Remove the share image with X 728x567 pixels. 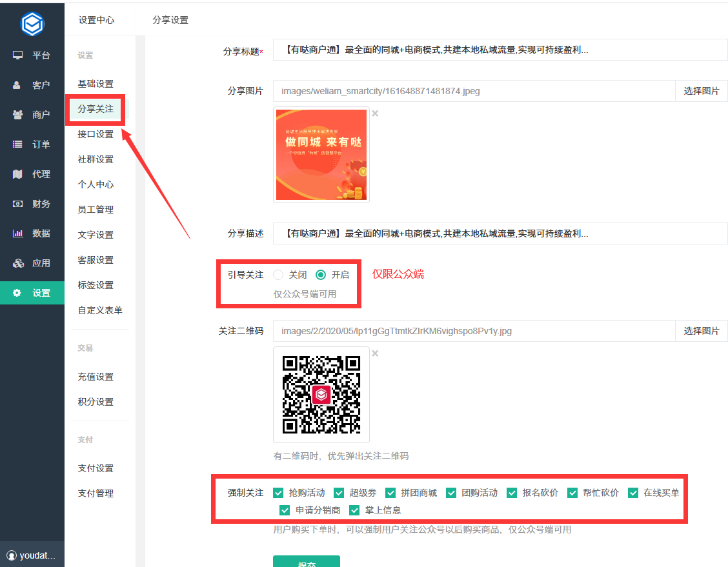[x=375, y=114]
